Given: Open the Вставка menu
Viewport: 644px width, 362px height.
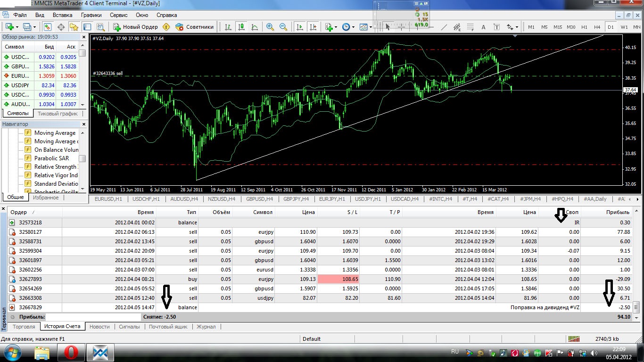Looking at the screenshot, I should coord(63,15).
